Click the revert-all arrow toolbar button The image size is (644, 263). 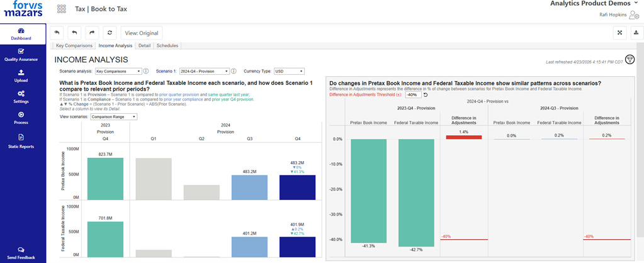[x=57, y=33]
